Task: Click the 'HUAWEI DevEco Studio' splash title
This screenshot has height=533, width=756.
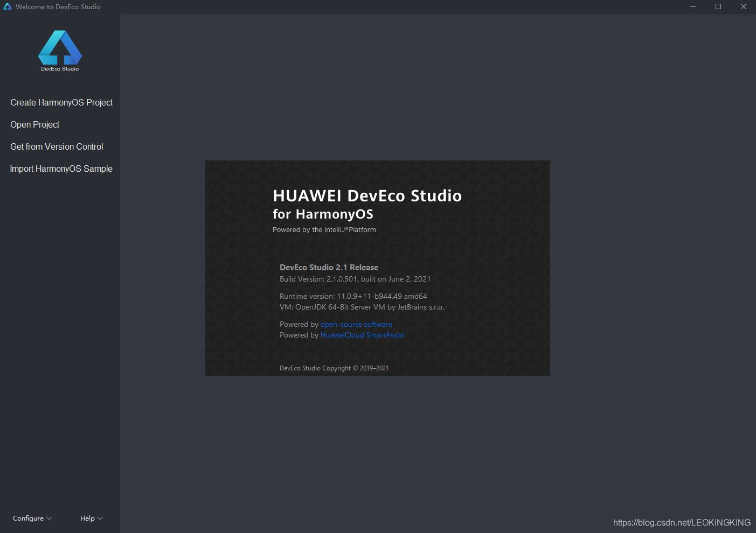Action: [x=367, y=195]
